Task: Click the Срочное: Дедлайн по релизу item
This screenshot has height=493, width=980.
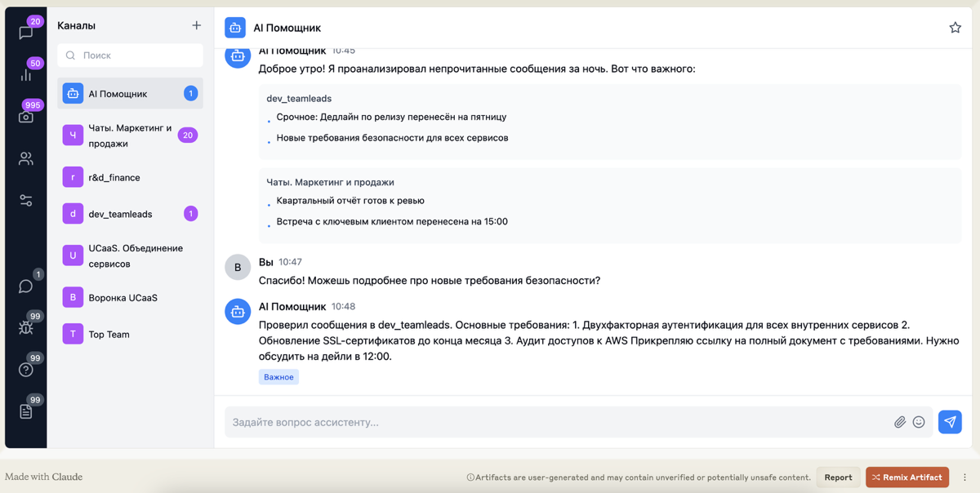Action: tap(391, 117)
